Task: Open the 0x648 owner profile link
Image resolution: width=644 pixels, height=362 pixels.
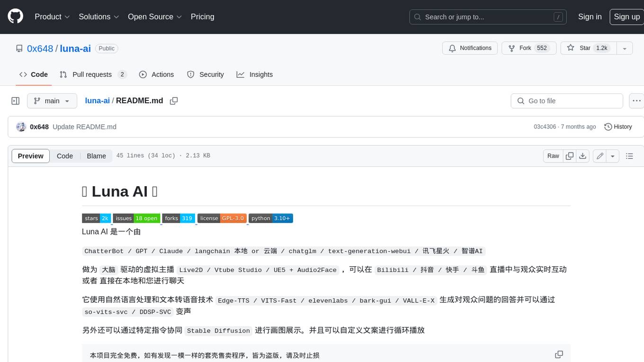Action: [x=40, y=48]
